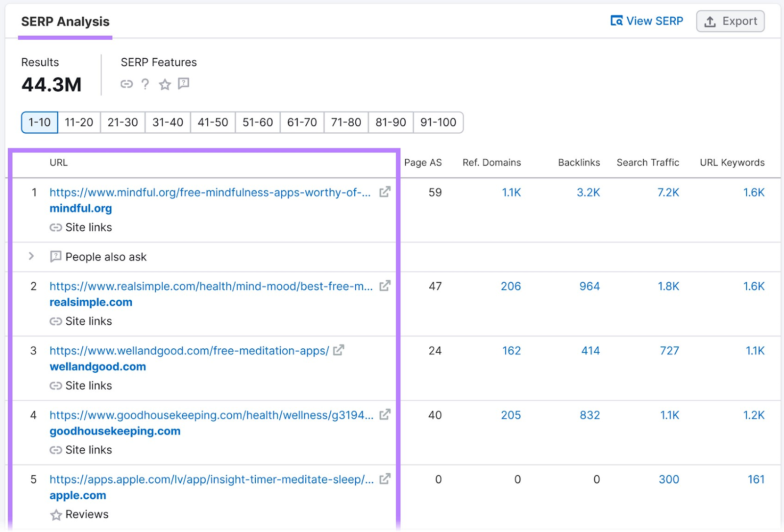Image resolution: width=784 pixels, height=532 pixels.
Task: Click 727 search traffic for wellandgood.com
Action: [x=669, y=351]
